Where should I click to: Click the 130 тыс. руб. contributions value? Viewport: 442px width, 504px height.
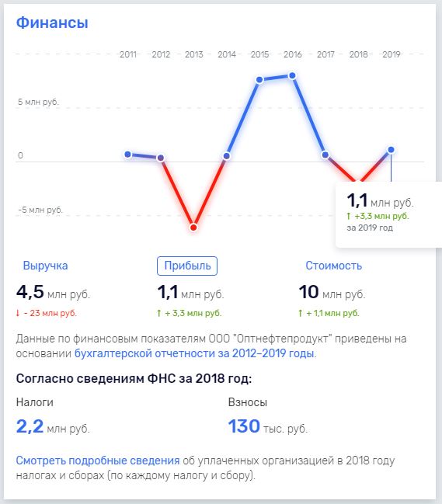[268, 426]
